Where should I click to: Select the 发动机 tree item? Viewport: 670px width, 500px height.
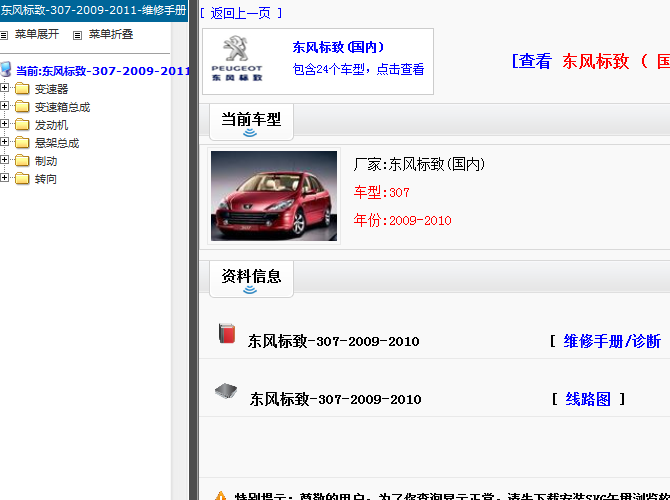click(x=51, y=125)
